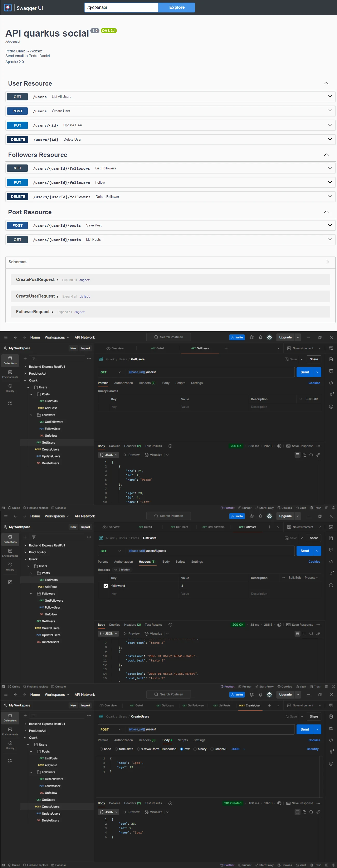Click the Swagger UI logo icon
This screenshot has height=868, width=337.
8,8
